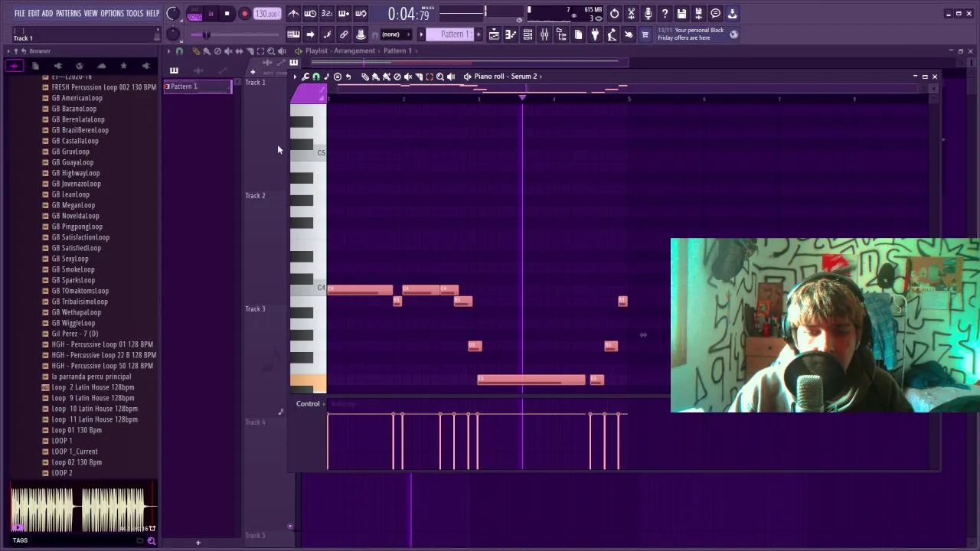Expand Control lane selector in Piano roll
980x551 pixels.
click(x=324, y=404)
